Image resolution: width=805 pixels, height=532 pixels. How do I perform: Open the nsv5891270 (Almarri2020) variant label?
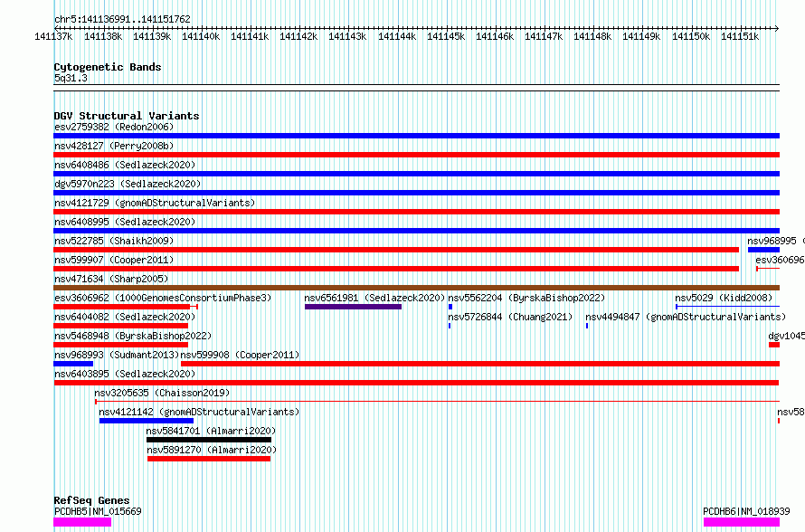pos(212,450)
